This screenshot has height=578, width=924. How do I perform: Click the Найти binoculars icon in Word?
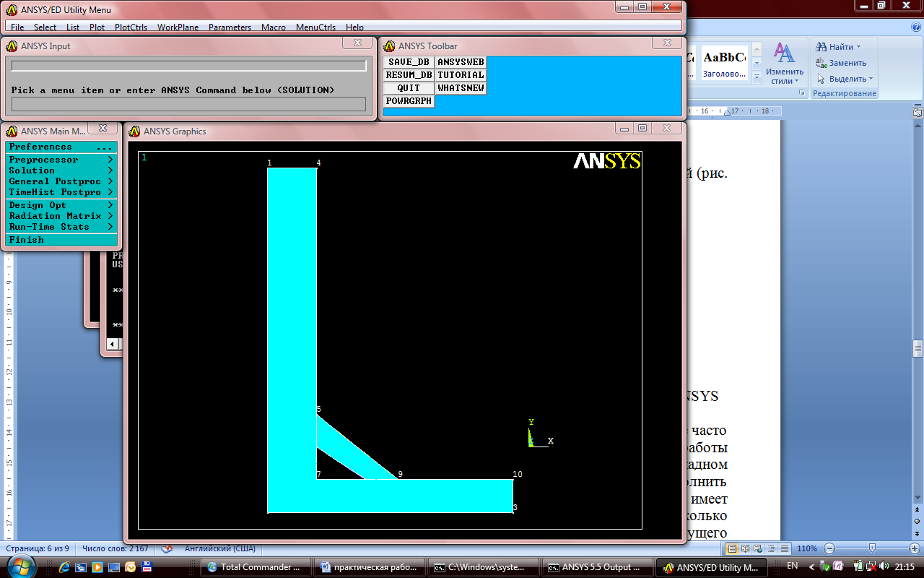pyautogui.click(x=821, y=47)
